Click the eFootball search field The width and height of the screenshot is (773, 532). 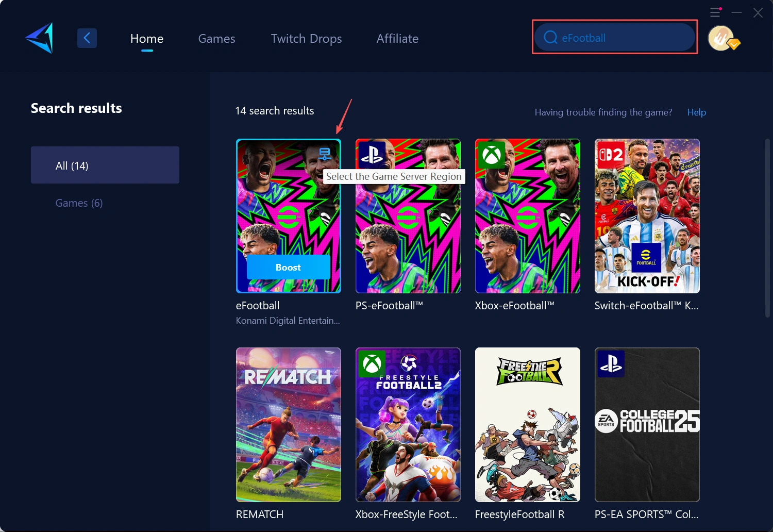pos(615,37)
